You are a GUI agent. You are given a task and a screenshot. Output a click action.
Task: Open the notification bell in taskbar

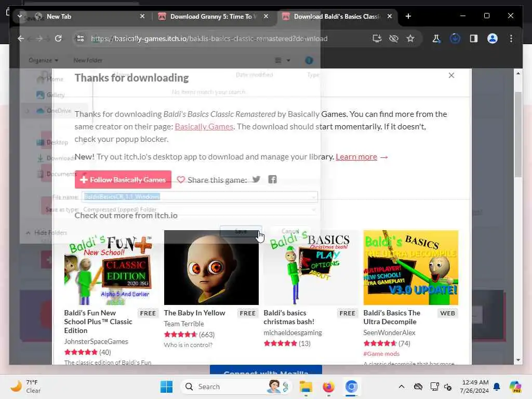497,387
